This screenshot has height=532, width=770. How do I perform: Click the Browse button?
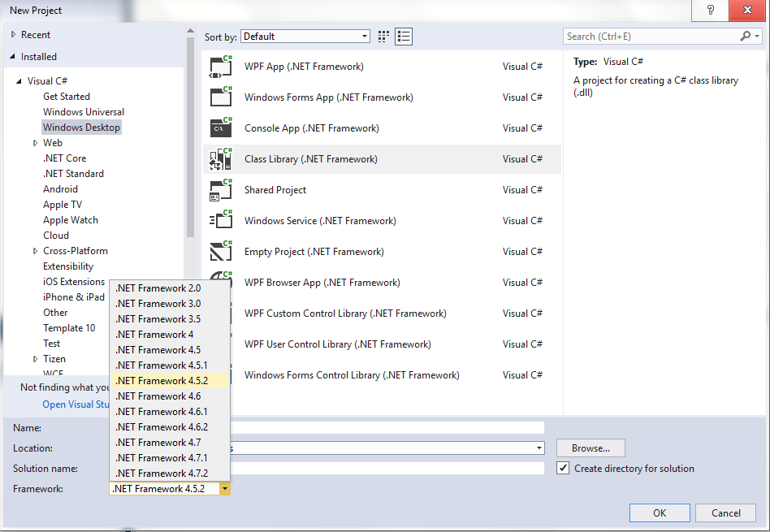click(590, 448)
